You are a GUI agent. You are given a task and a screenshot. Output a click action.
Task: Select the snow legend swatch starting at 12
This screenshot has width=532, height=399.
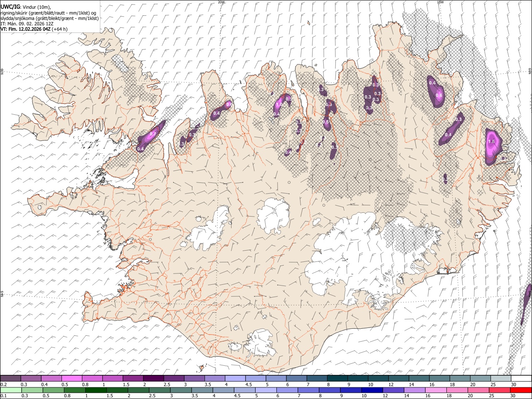398,379
